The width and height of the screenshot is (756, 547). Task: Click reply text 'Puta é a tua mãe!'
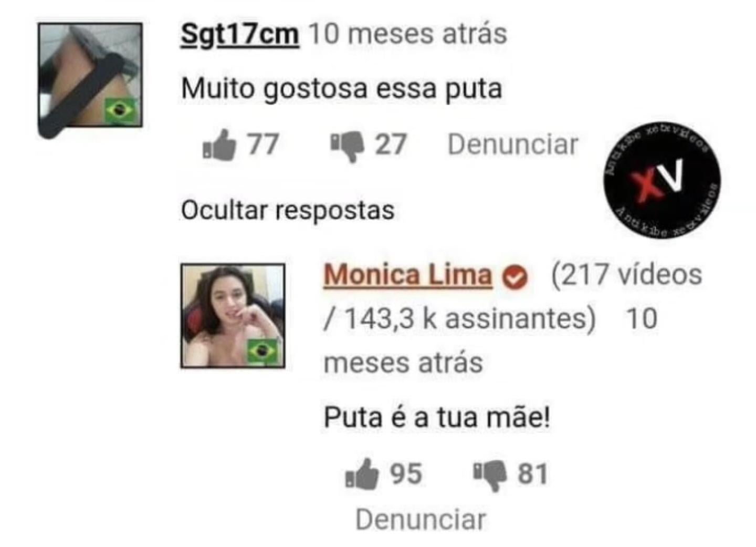(437, 418)
